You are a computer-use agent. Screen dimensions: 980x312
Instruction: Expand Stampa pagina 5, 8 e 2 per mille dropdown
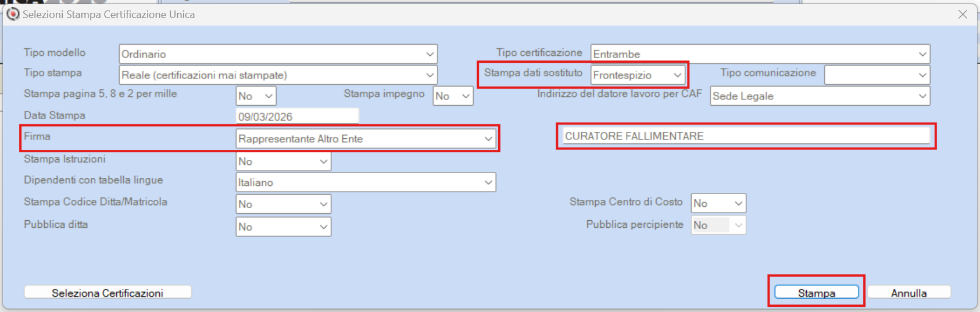tap(256, 96)
